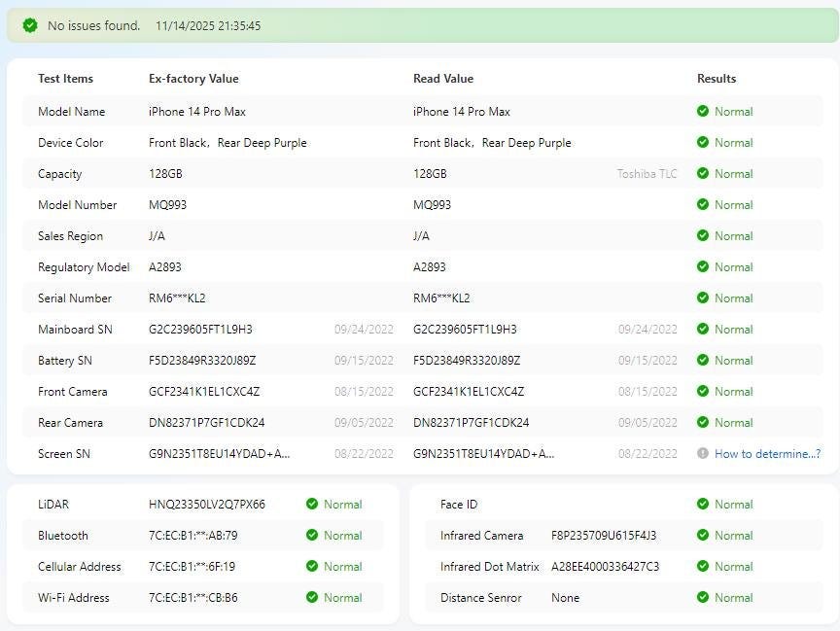Click the Screen SN read value text
840x631 pixels.
click(483, 454)
